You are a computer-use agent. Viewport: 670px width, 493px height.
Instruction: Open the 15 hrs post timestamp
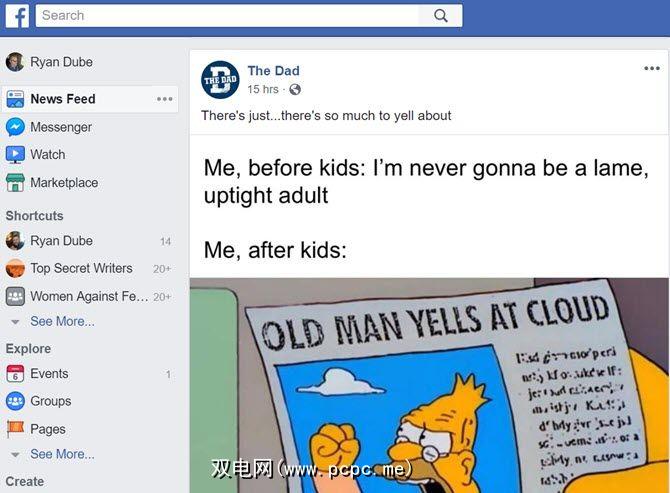263,89
